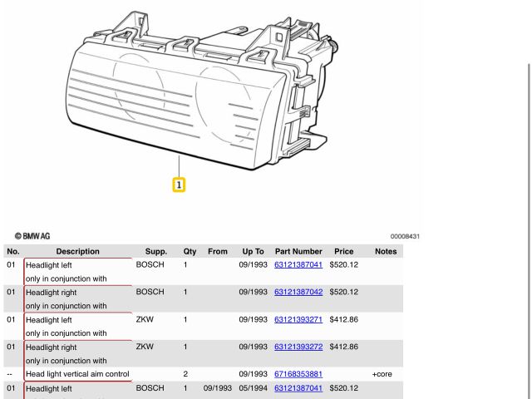
Task: Click the No. column header
Action: [12, 251]
